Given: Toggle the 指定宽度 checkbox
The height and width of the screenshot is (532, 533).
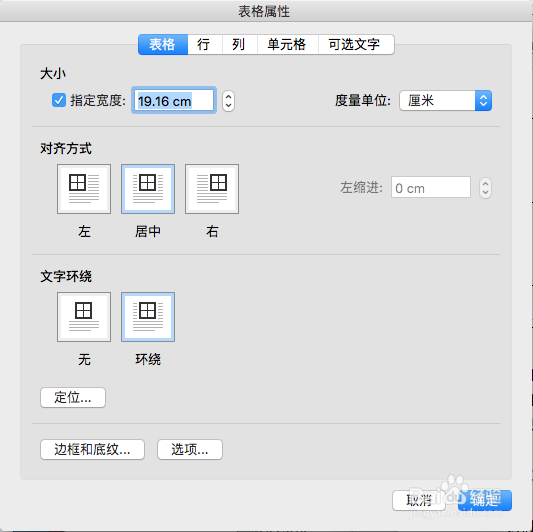Looking at the screenshot, I should pos(59,100).
